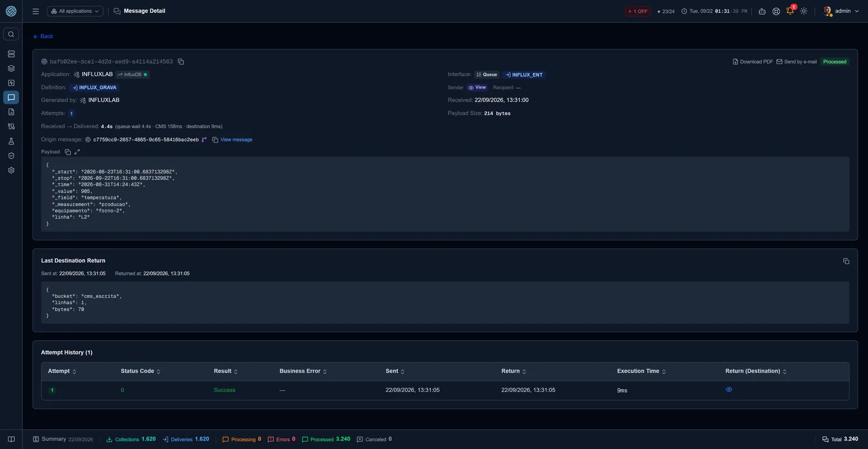
Task: Click the Attempts count badge 1
Action: coord(71,113)
